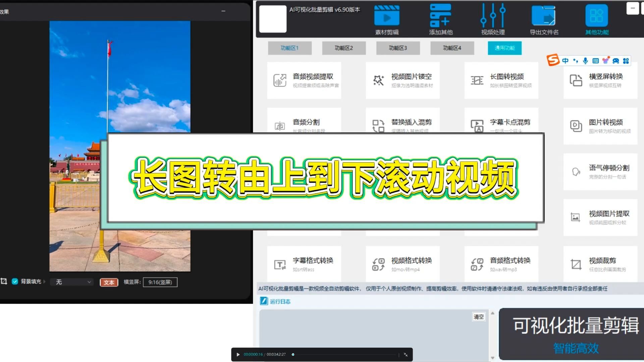Viewport: 644px width, 362px height.
Task: Open the 图片转视频 function label
Action: 606,122
